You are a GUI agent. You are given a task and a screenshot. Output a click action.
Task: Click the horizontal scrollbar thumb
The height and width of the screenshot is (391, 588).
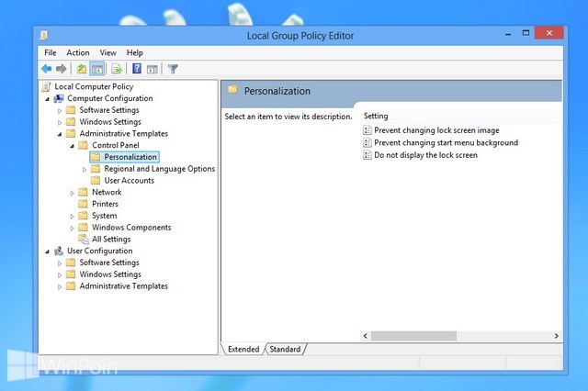[413, 336]
